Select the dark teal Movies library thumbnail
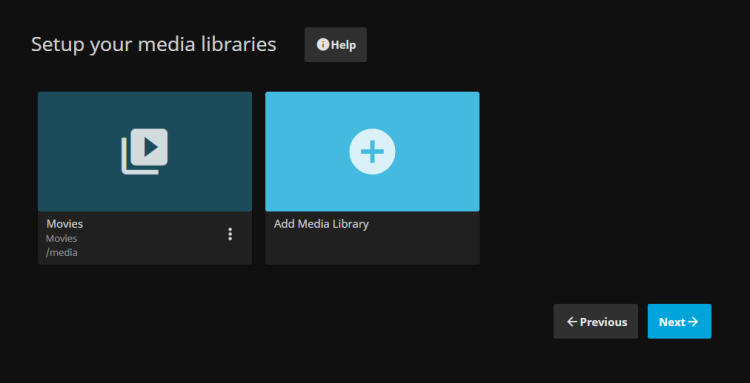 145,152
